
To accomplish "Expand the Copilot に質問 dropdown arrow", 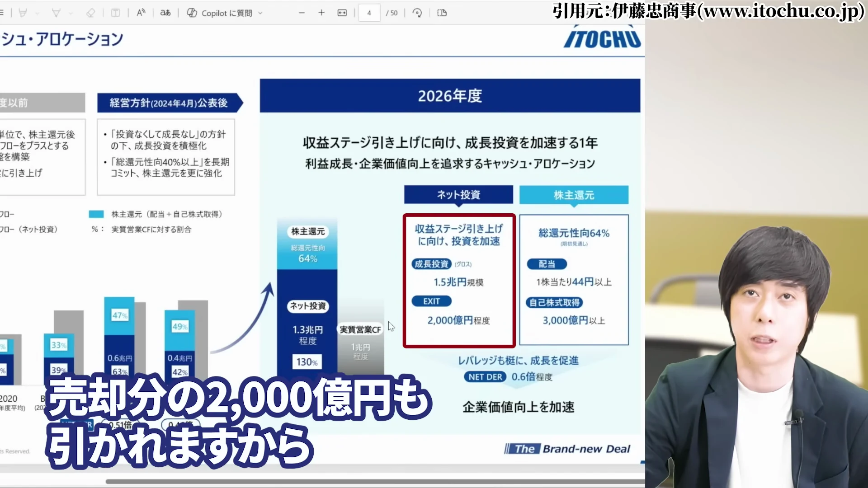I will [260, 13].
